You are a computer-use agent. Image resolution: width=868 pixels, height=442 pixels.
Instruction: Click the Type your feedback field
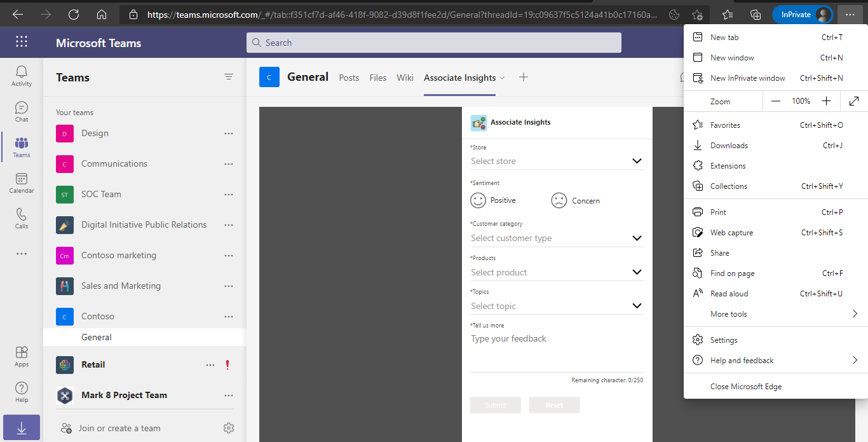tap(557, 352)
